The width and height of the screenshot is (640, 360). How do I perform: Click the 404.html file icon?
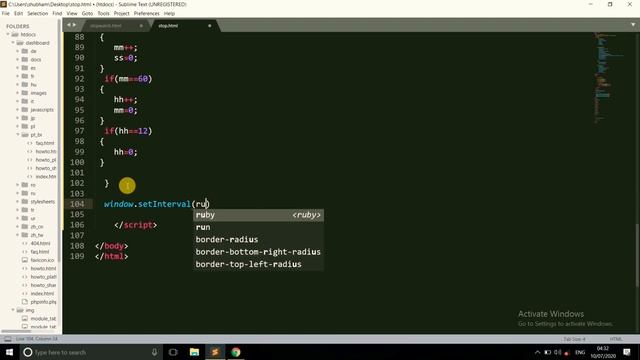coord(24,243)
